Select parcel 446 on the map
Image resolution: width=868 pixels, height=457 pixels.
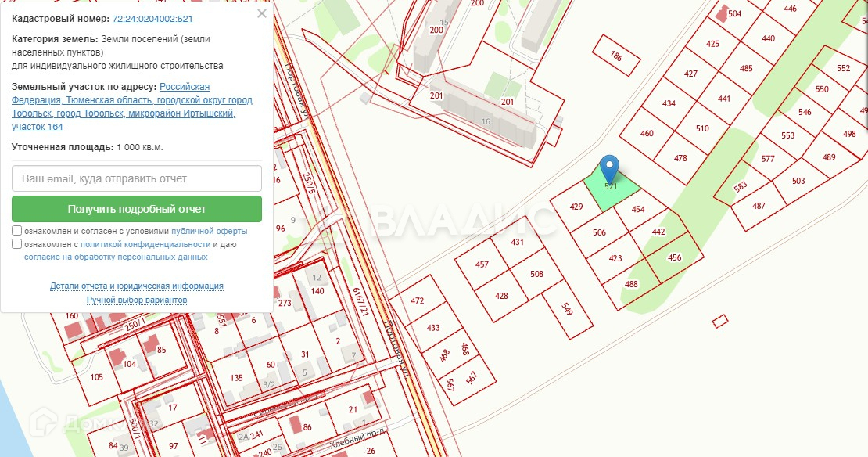[x=790, y=9]
